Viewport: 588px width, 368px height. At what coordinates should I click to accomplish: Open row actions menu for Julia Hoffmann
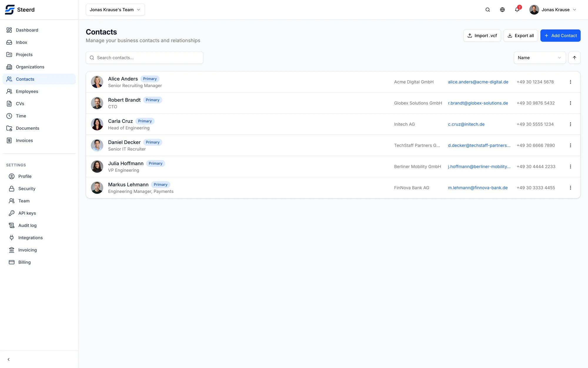coord(570,167)
